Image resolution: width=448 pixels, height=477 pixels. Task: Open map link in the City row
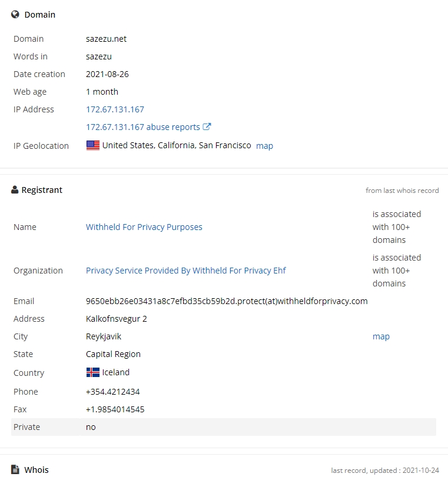(381, 336)
